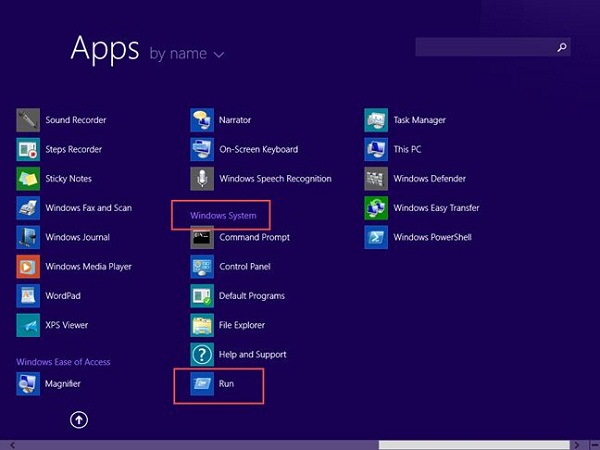Launch the Narrator app icon
The height and width of the screenshot is (450, 600).
(202, 120)
